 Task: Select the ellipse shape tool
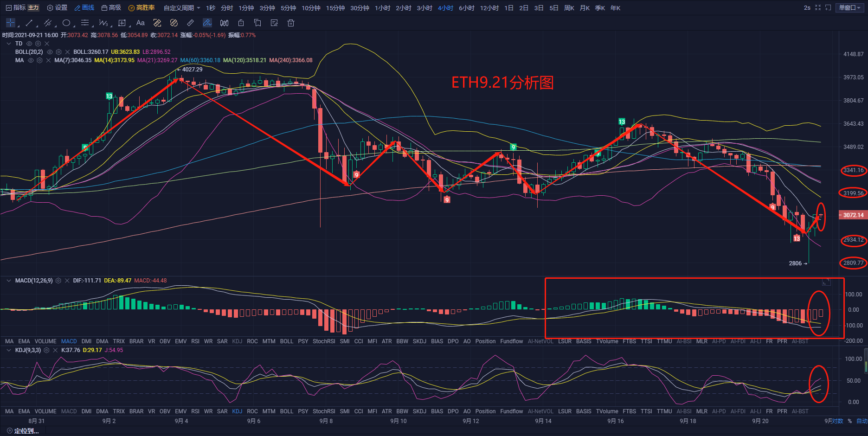[x=66, y=23]
